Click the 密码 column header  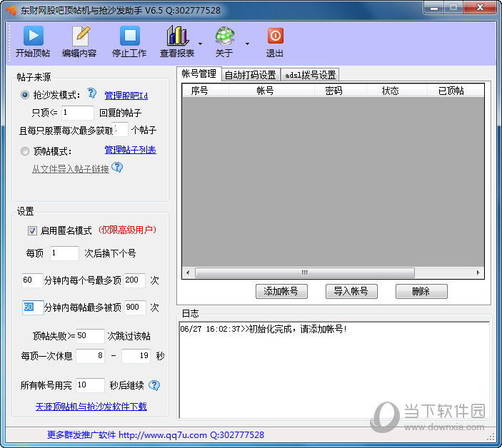click(341, 91)
